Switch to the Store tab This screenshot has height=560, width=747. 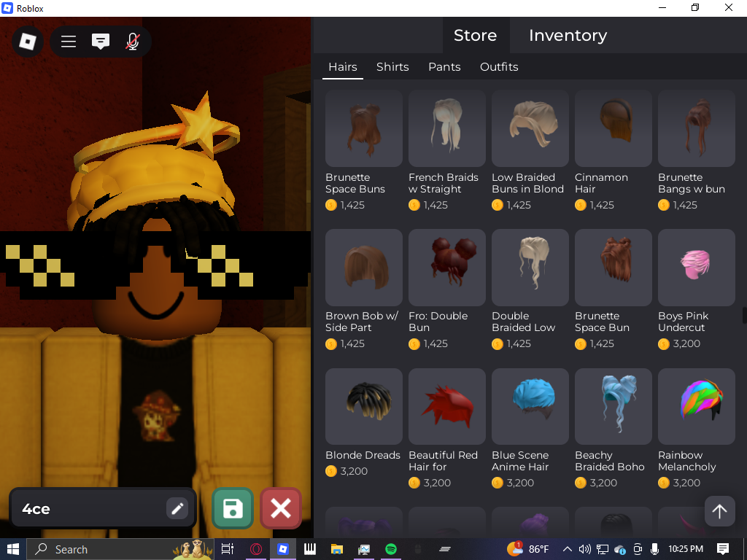pos(475,35)
